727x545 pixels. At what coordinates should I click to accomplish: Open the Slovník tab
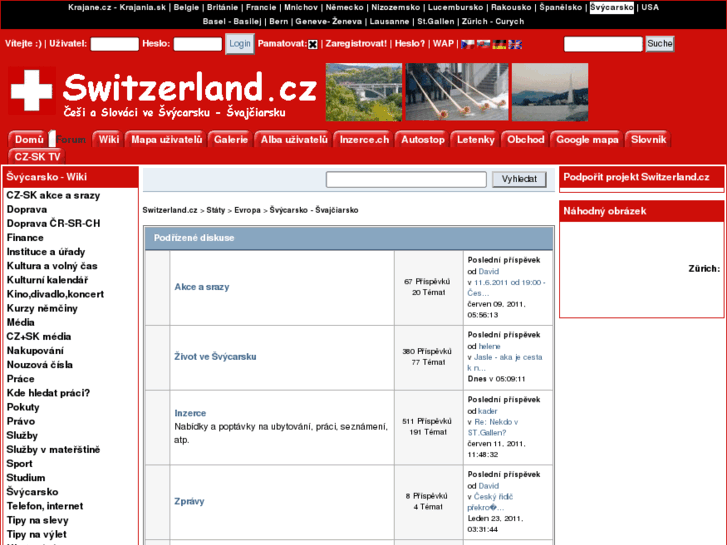tap(648, 140)
